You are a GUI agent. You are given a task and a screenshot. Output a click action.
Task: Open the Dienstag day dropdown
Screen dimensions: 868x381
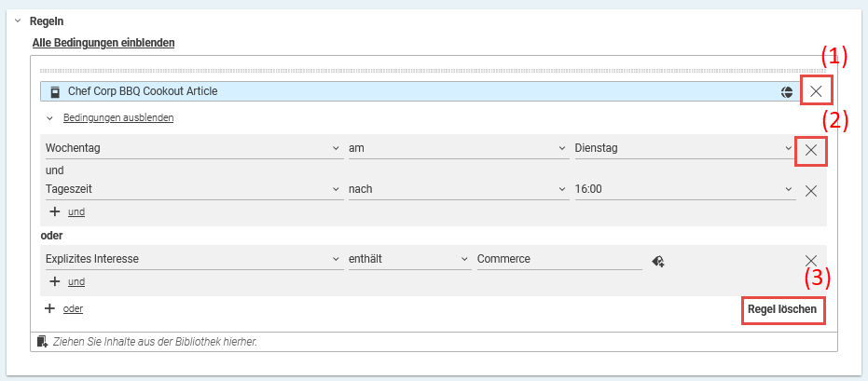pos(683,148)
